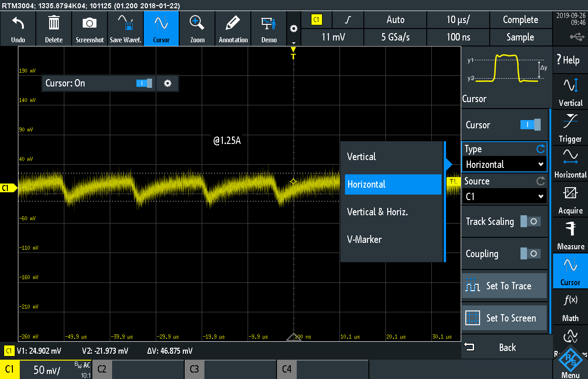Select Cursor in the right sidebar

click(x=571, y=270)
